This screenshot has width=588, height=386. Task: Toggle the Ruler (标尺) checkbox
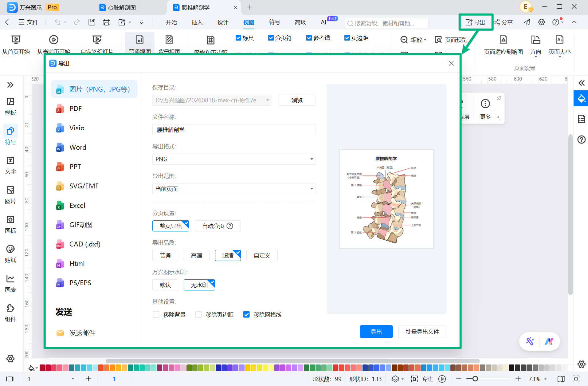238,38
